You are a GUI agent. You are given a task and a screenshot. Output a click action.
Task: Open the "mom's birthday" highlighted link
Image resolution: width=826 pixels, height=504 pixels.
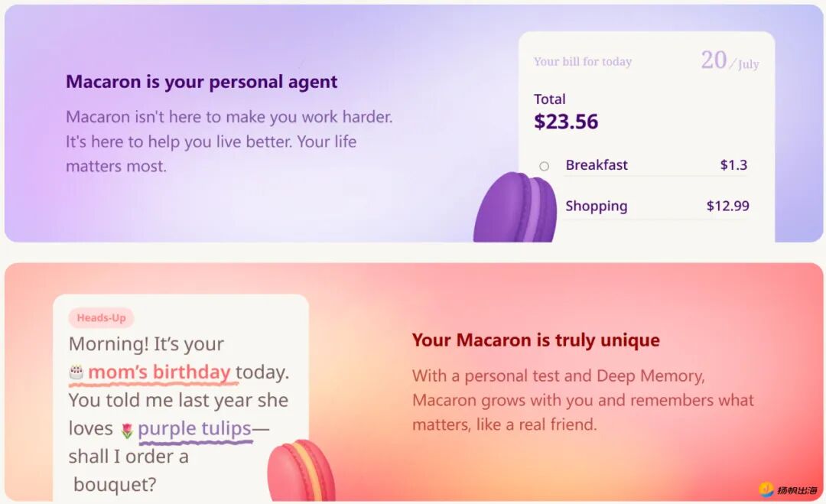pos(159,372)
